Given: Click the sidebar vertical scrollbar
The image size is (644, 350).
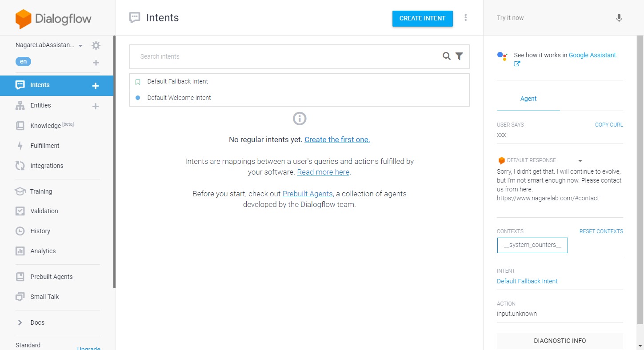Looking at the screenshot, I should pyautogui.click(x=114, y=162).
